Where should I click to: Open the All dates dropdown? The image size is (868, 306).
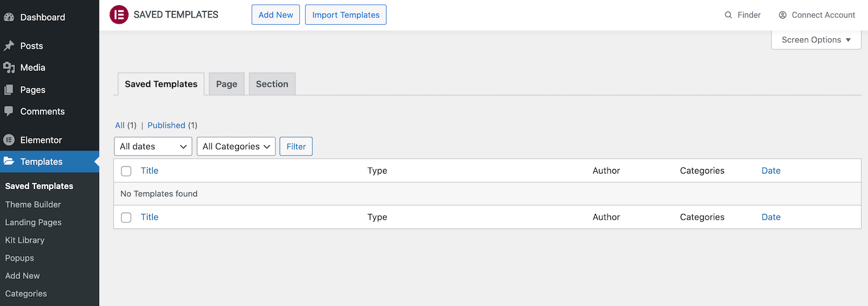pyautogui.click(x=153, y=146)
